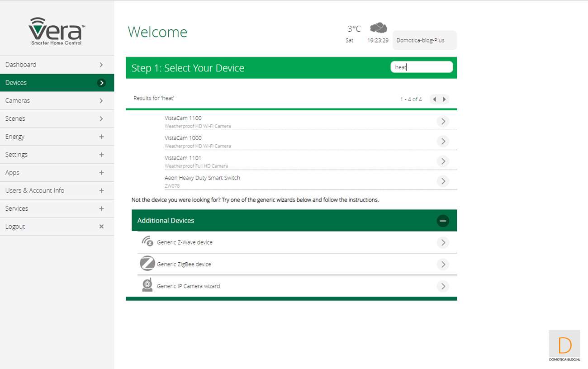Click the Logout X icon

pyautogui.click(x=101, y=227)
